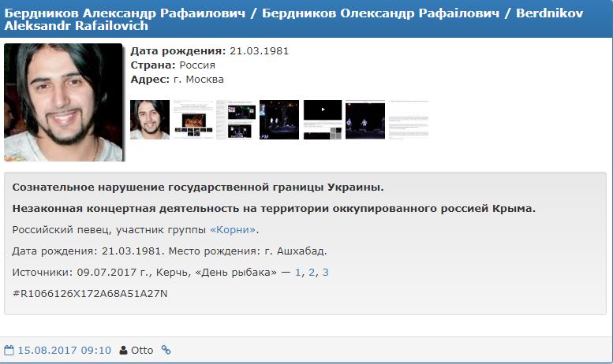
Task: Click the bold line Незаконная концертная деятельность
Action: (x=274, y=209)
